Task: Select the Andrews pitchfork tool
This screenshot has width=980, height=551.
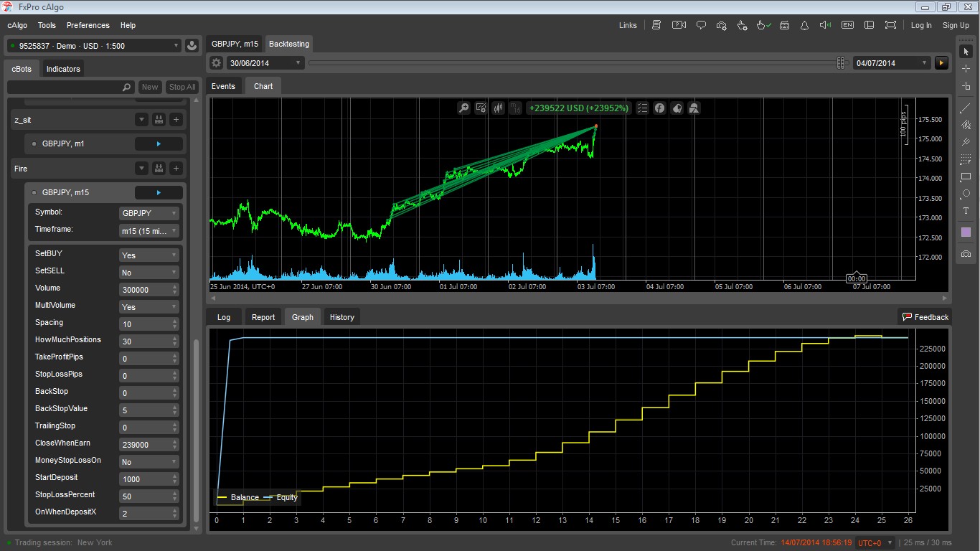Action: 966,142
